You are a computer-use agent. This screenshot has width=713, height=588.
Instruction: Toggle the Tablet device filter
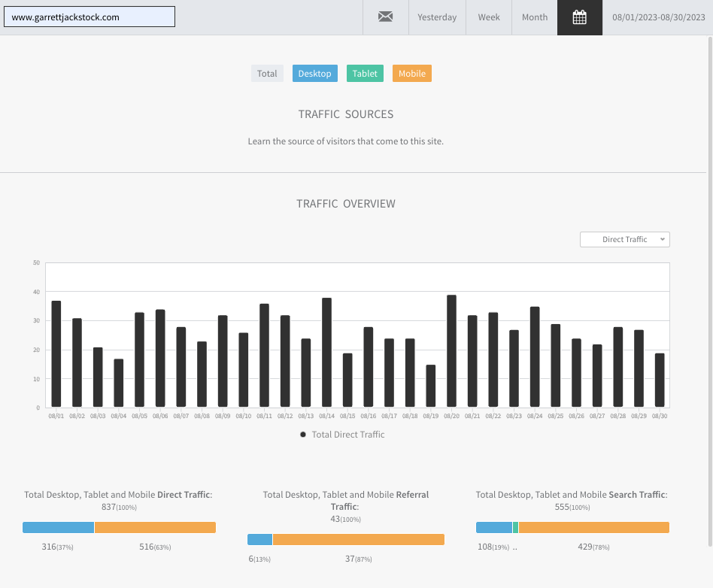[x=365, y=73]
